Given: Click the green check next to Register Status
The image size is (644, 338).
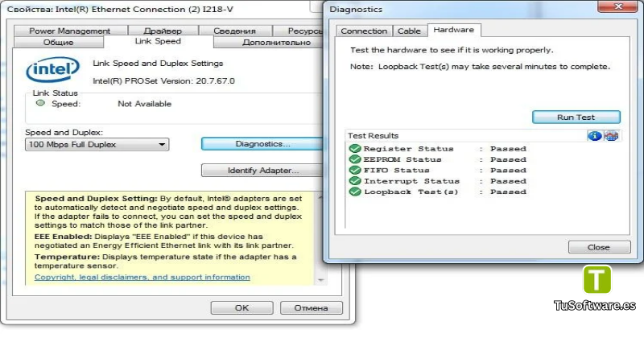Looking at the screenshot, I should tap(355, 149).
